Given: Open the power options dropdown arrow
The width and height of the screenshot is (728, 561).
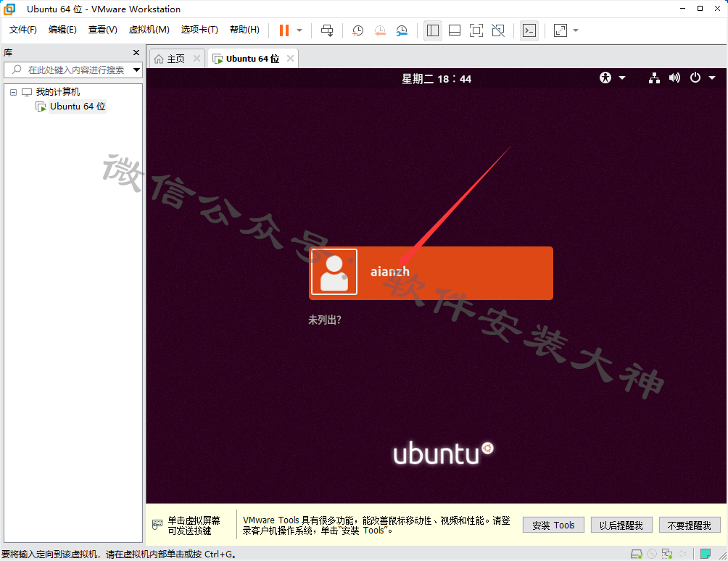Looking at the screenshot, I should pyautogui.click(x=299, y=30).
